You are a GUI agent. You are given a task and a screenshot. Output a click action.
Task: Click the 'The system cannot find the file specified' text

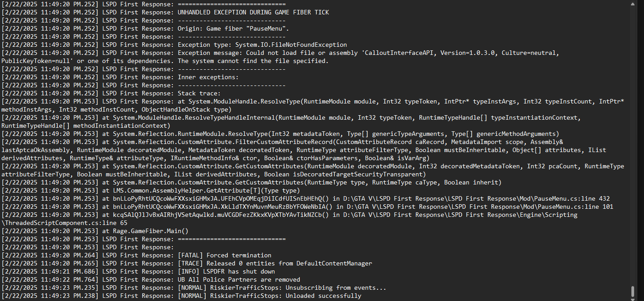[x=253, y=61]
